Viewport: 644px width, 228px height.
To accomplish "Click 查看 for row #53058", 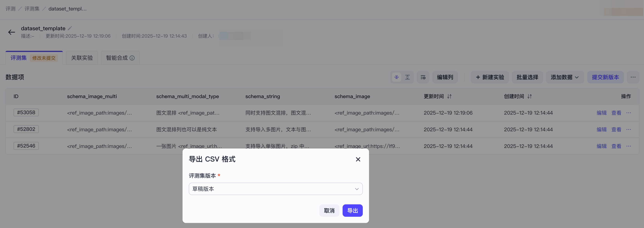I will [616, 113].
